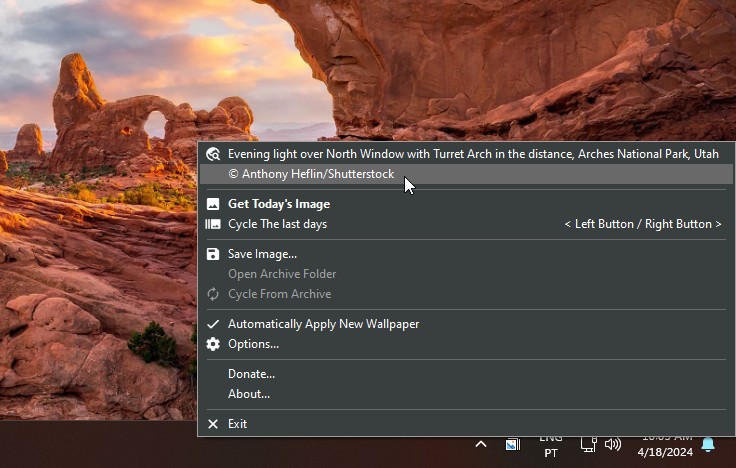The image size is (736, 468).
Task: Click the gallery icon beside Cycle The last days
Action: (213, 224)
